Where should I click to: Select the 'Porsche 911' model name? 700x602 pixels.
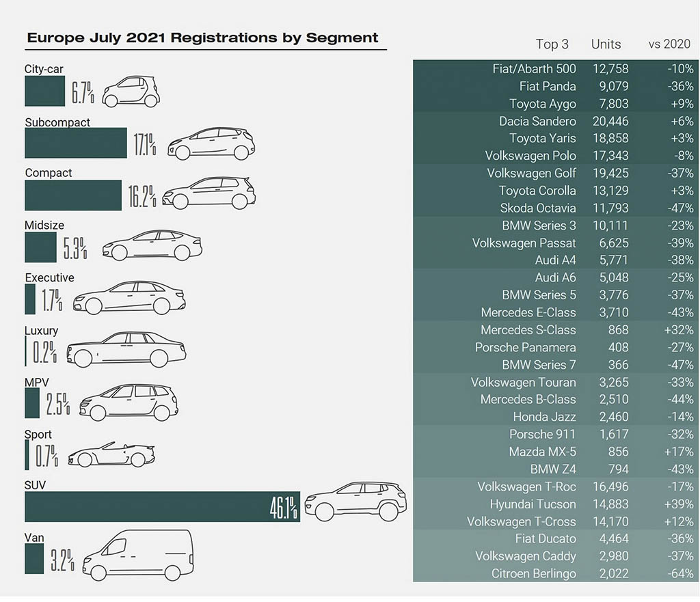point(542,434)
